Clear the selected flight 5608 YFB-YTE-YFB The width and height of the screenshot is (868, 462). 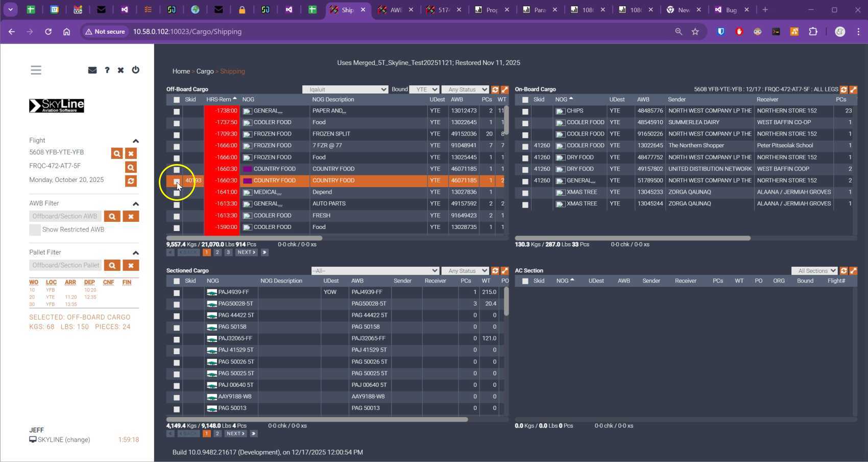(x=131, y=153)
